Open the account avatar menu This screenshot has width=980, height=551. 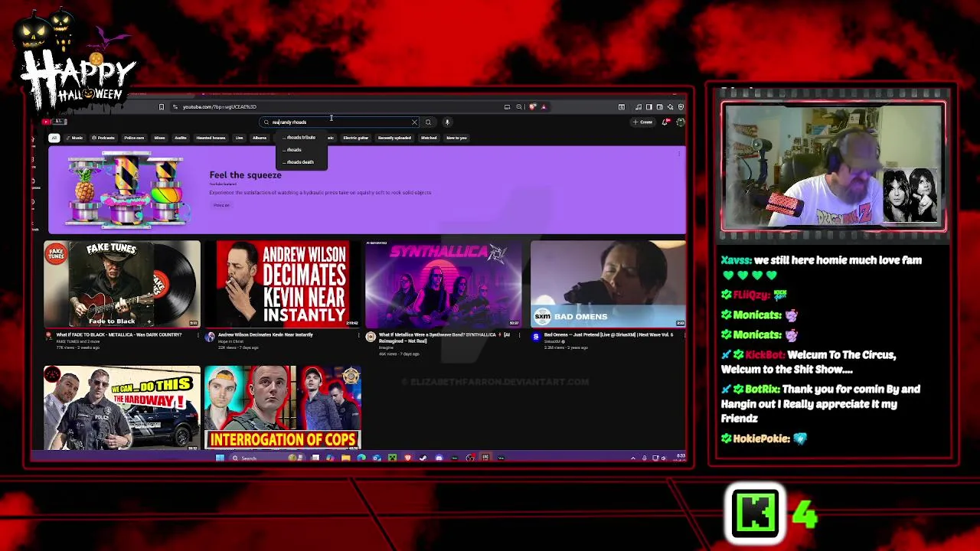[x=680, y=122]
